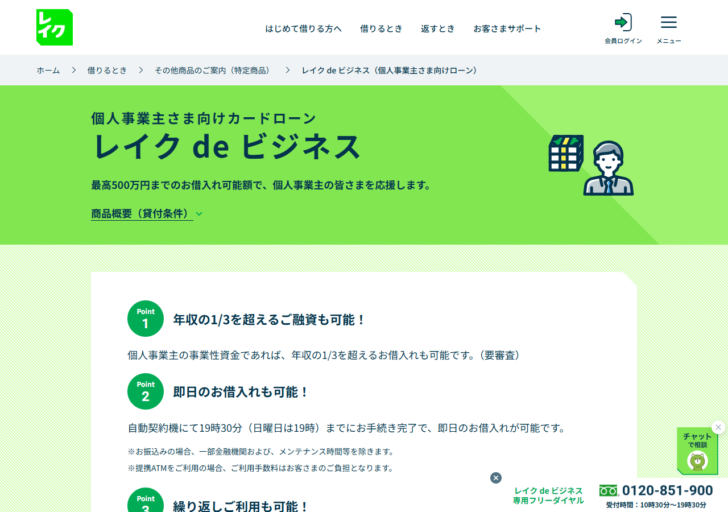Click the heading 繰り返しご利用も可能！
This screenshot has height=512, width=728.
click(x=240, y=505)
